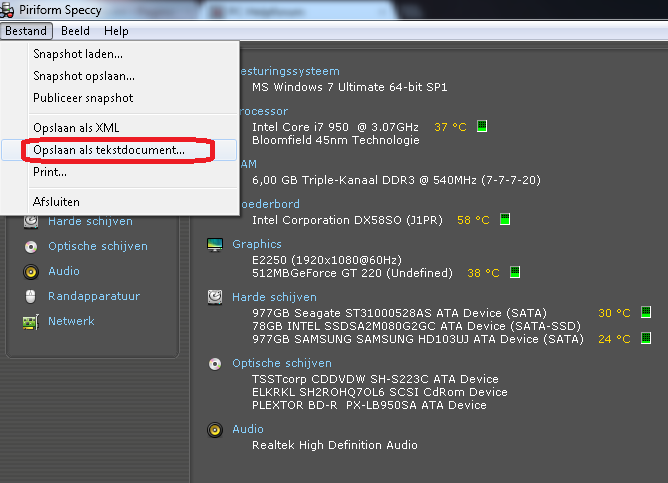The height and width of the screenshot is (483, 668).
Task: Open the summary Optische schijven heading
Action: (282, 363)
